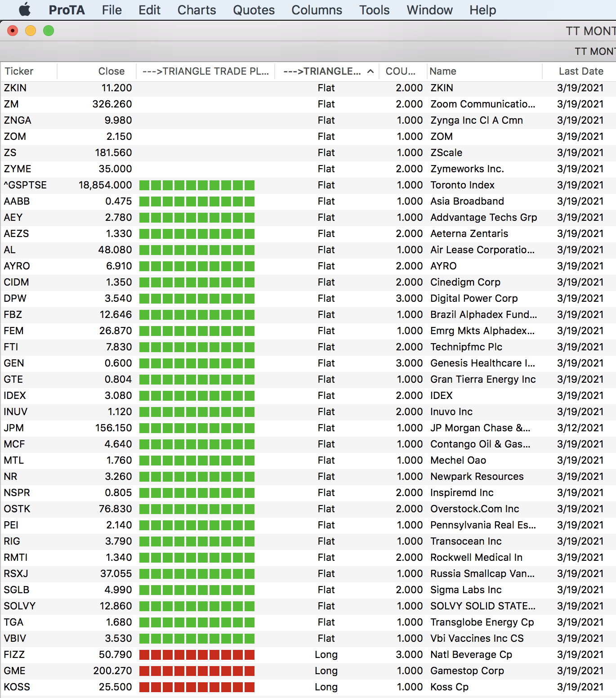Click the last date 3/12/2021 for JPM
The image size is (616, 698).
point(580,428)
